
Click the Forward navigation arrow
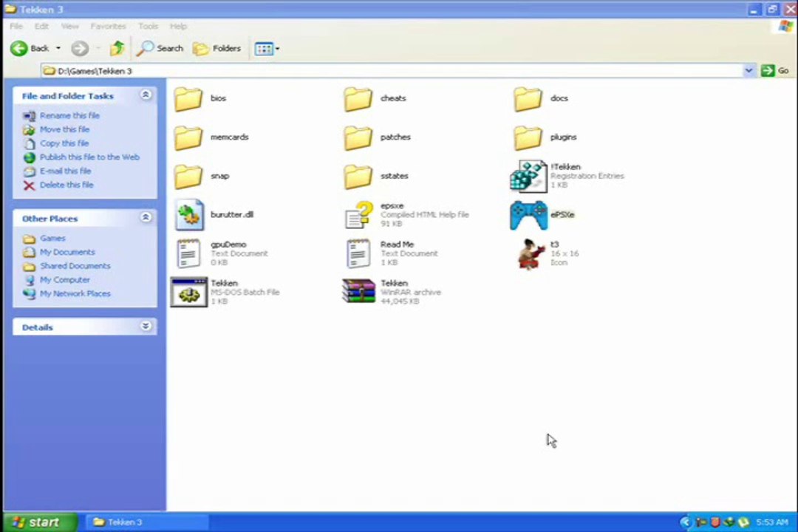click(x=79, y=48)
